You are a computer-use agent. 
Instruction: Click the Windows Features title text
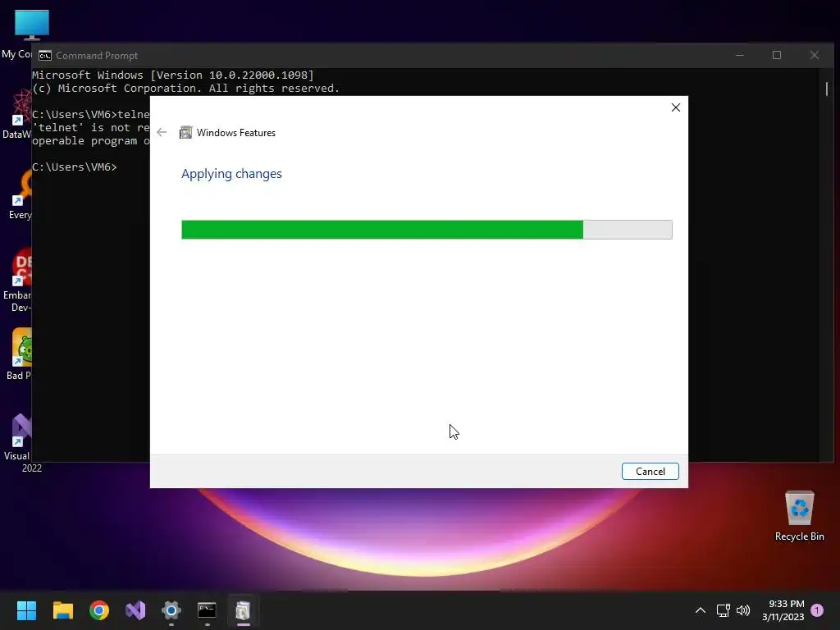tap(235, 133)
